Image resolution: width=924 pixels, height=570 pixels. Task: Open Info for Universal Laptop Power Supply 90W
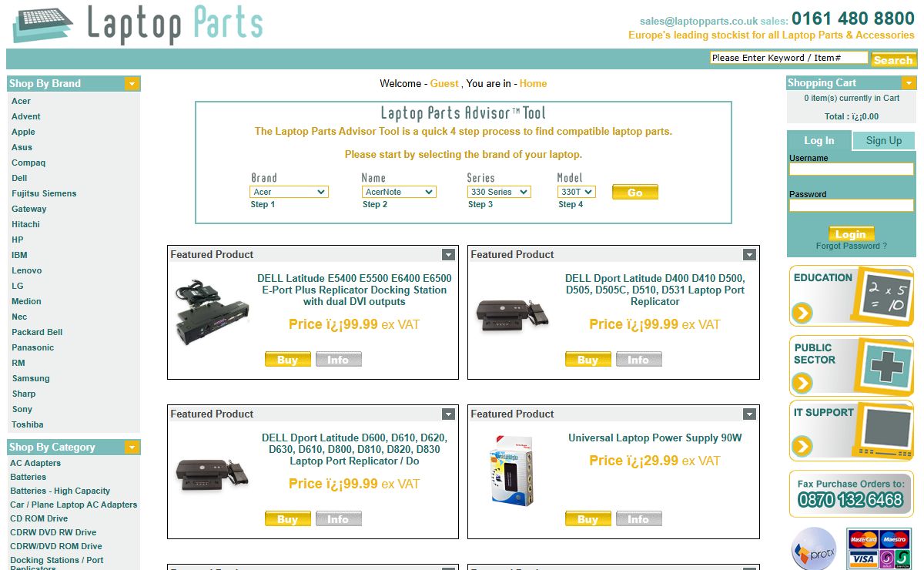click(638, 519)
